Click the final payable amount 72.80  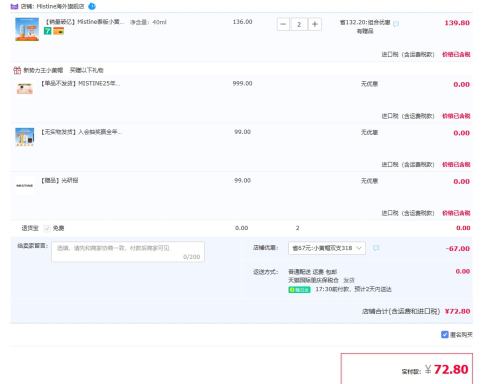point(451,369)
